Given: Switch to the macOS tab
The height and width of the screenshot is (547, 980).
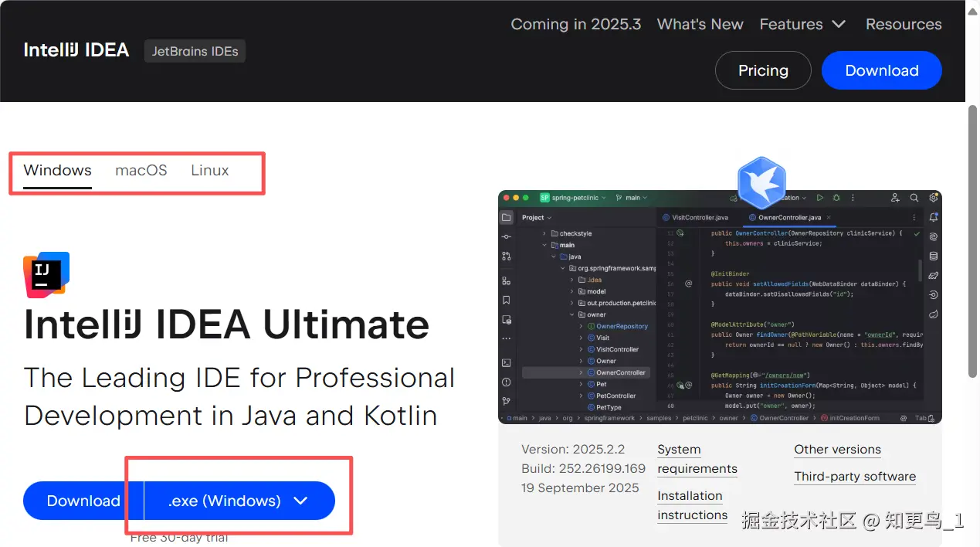Looking at the screenshot, I should click(x=141, y=171).
